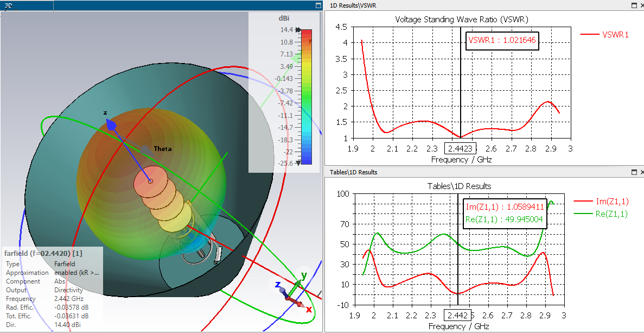Click the Component 'Abs' value
This screenshot has width=644, height=333.
pos(59,281)
